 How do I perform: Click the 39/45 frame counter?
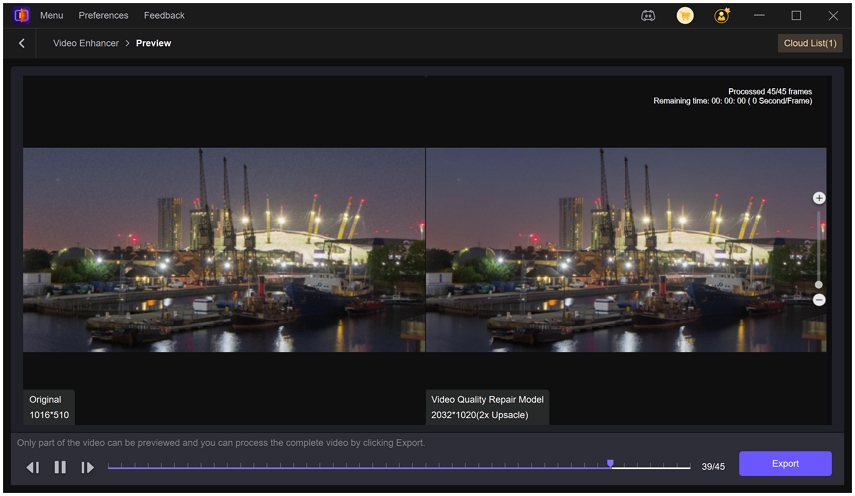pos(713,467)
